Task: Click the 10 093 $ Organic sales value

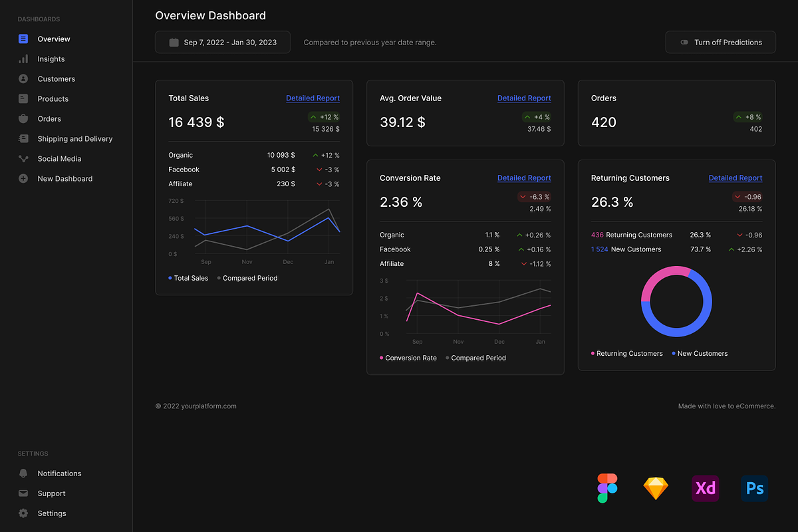Action: click(281, 155)
